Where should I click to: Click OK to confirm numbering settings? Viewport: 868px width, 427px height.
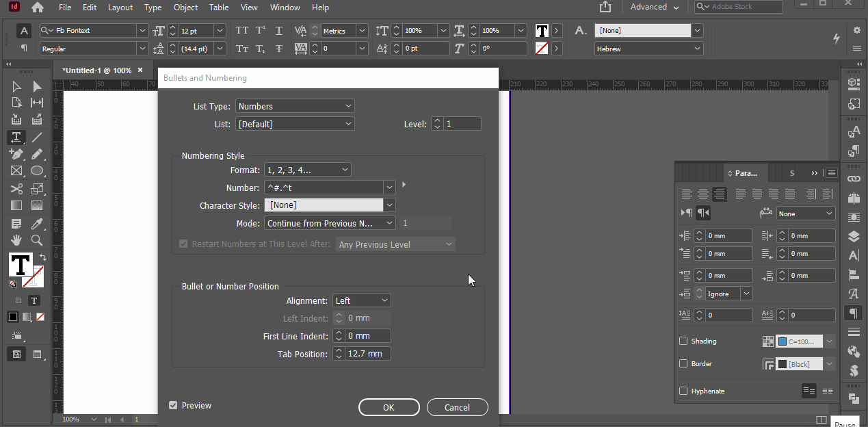tap(389, 407)
